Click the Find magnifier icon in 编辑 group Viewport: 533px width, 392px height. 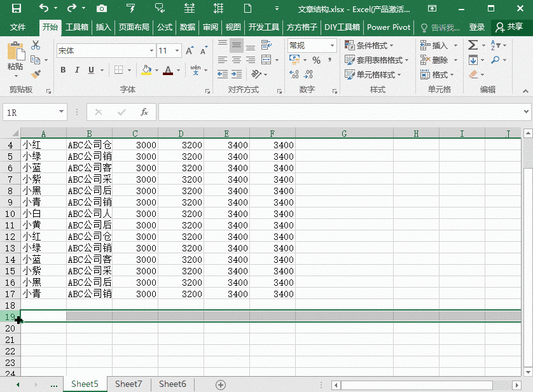click(495, 59)
